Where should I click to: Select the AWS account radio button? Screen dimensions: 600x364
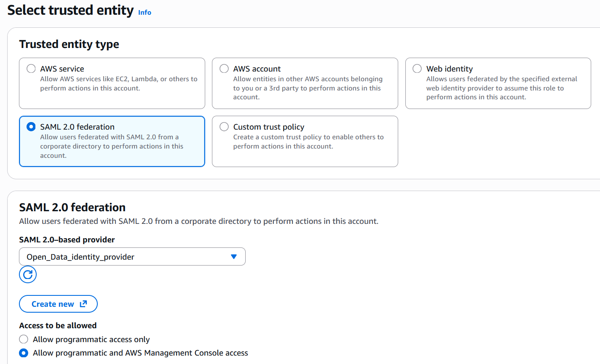pos(224,69)
